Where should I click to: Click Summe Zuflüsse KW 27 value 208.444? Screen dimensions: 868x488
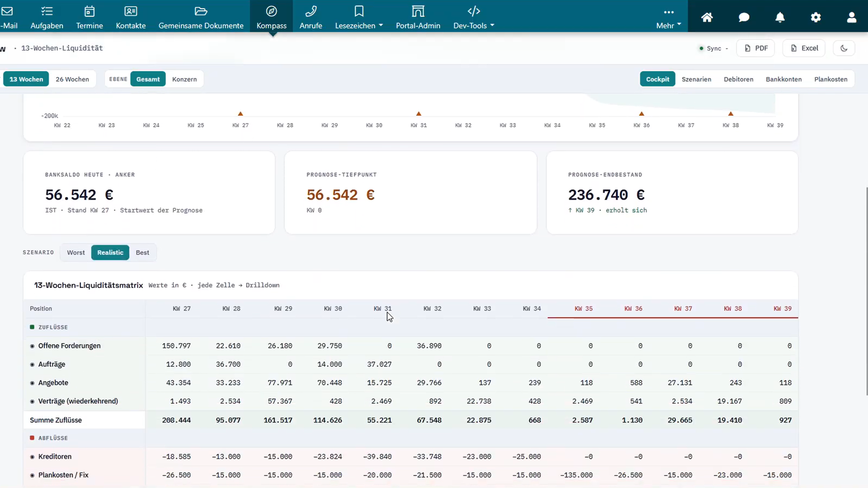[x=176, y=420]
